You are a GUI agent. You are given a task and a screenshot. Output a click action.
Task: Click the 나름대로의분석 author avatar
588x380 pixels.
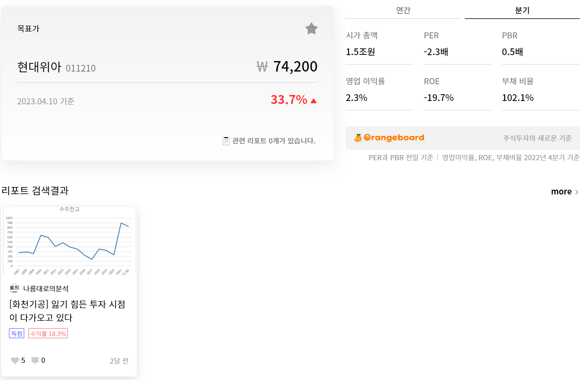coord(14,288)
